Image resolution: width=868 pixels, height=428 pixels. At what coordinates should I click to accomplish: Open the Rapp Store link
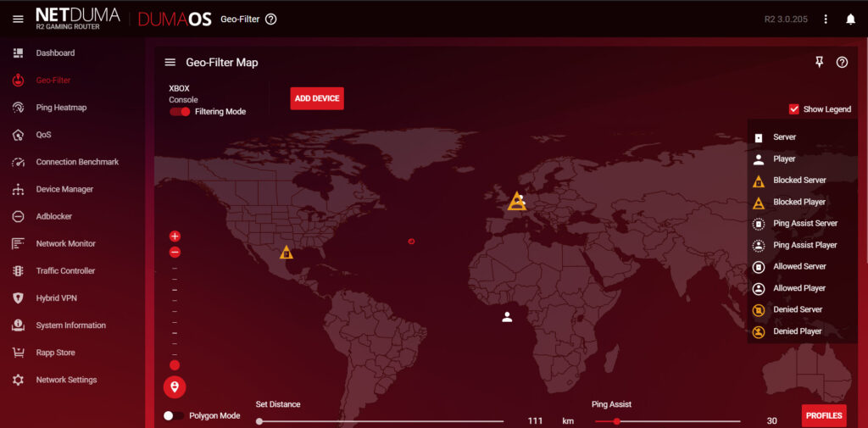tap(55, 353)
